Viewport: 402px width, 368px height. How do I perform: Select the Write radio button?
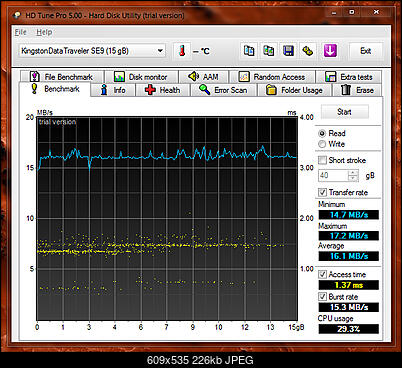[x=322, y=144]
